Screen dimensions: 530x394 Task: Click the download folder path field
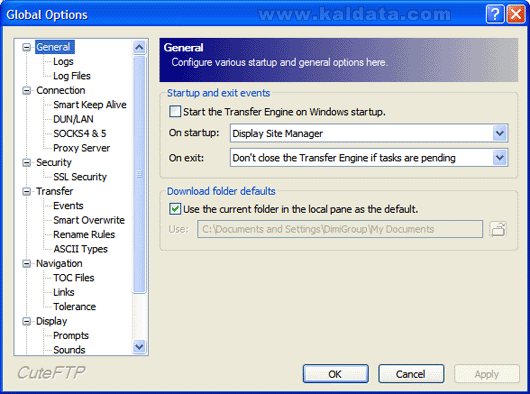tap(340, 229)
